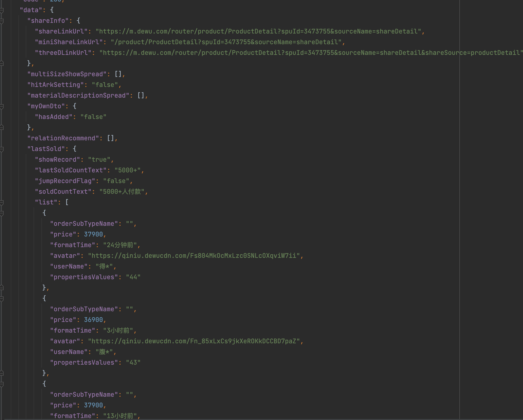Click the "shareInfo" key text
This screenshot has width=523, height=420.
[x=48, y=21]
